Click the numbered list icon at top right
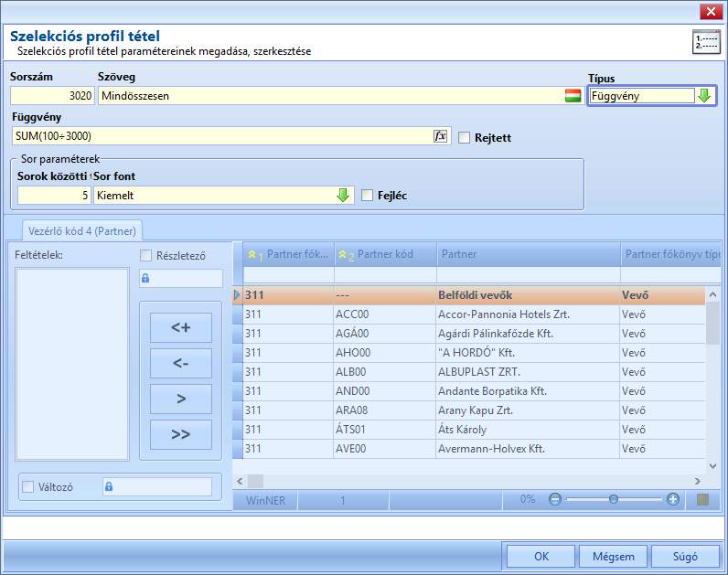The image size is (728, 575). click(706, 42)
